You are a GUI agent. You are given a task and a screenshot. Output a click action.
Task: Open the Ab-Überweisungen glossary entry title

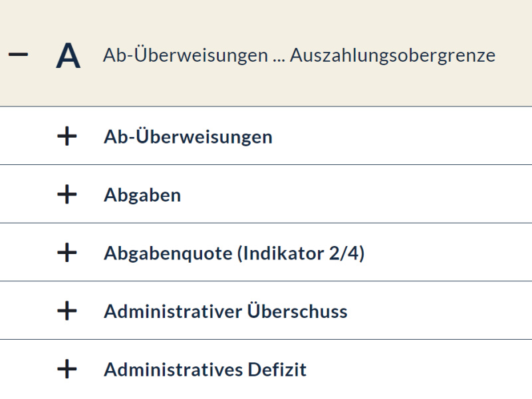click(188, 136)
